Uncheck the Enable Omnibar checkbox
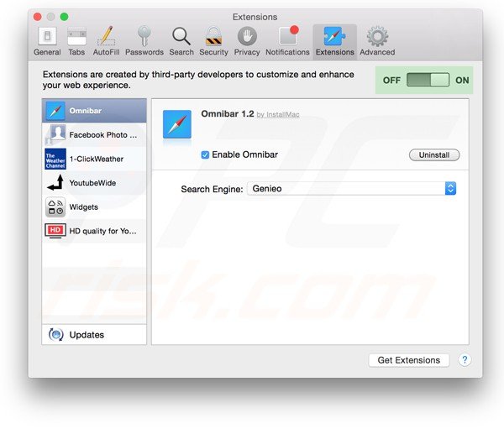The height and width of the screenshot is (434, 504). [205, 154]
